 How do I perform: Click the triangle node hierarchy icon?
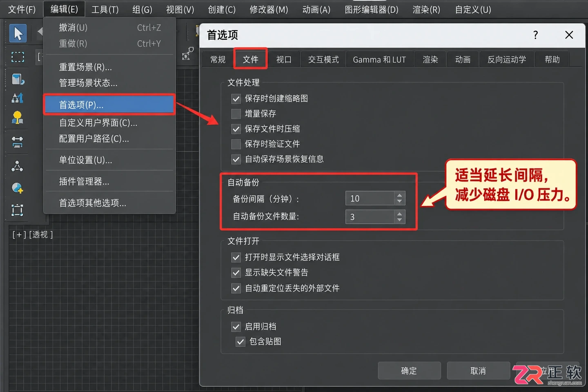coord(17,166)
